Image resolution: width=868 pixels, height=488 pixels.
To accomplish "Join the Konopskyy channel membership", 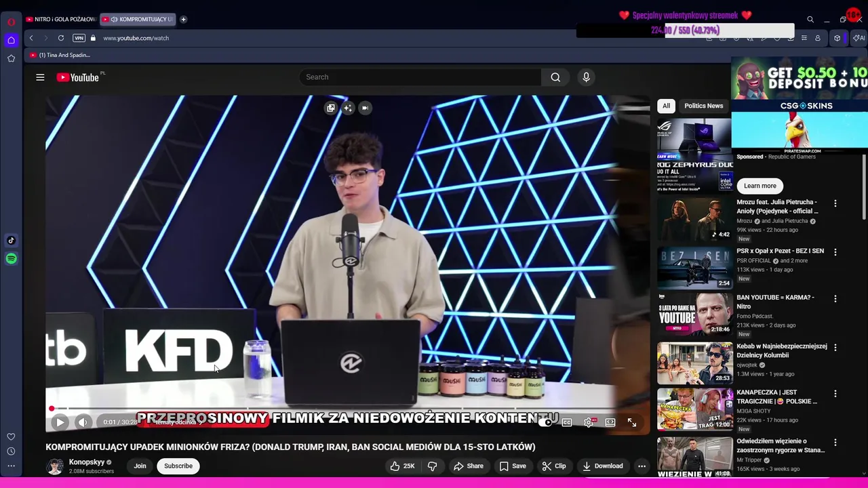I will (x=140, y=466).
